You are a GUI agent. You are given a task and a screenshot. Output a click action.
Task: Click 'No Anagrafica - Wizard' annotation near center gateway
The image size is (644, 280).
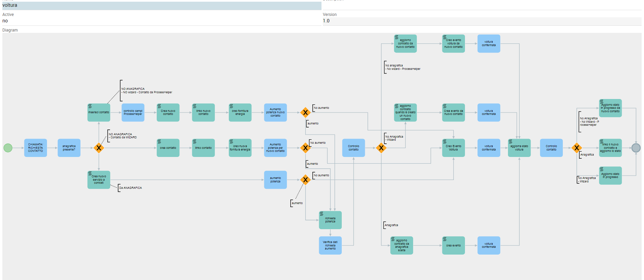[394, 138]
